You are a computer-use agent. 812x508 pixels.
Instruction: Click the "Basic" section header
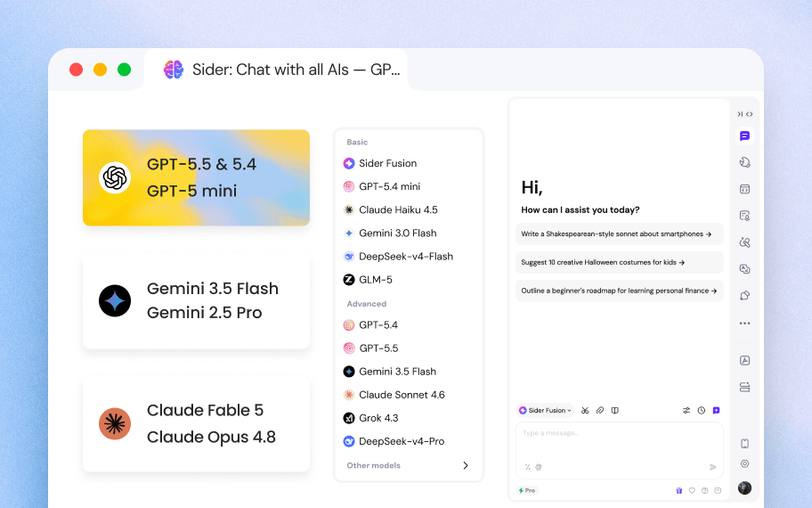[357, 142]
